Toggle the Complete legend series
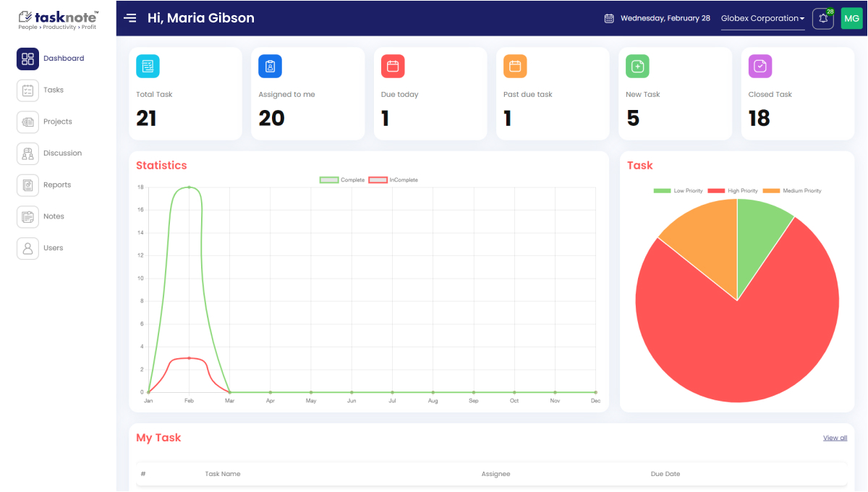This screenshot has height=492, width=868. pyautogui.click(x=342, y=180)
